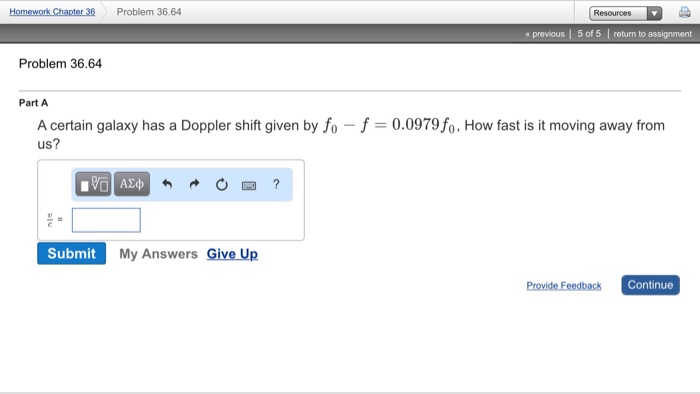The image size is (700, 394).
Task: Open My Answers
Action: point(158,254)
